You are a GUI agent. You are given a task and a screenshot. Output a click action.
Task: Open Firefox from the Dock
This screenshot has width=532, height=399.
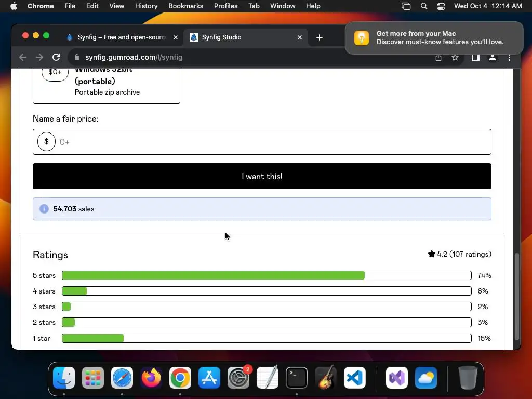[x=151, y=377]
